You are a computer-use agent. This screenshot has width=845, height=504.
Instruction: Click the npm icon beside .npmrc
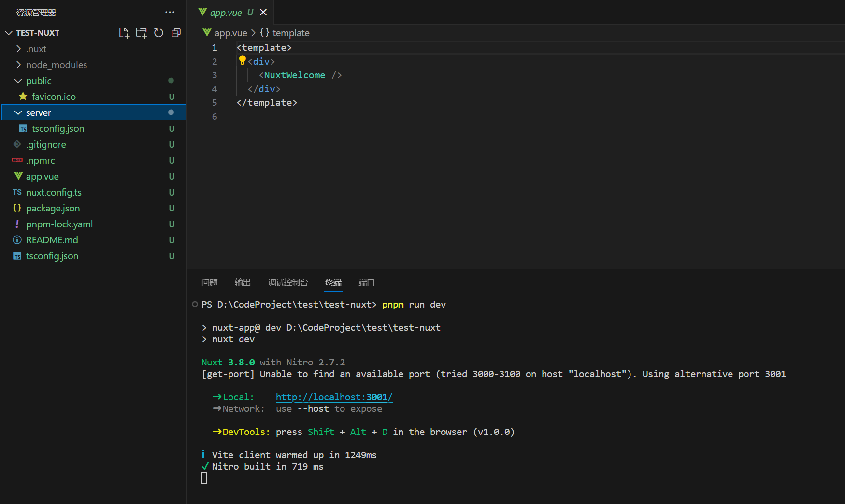pos(17,160)
